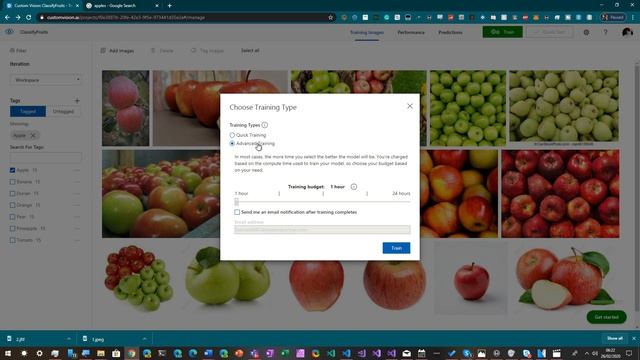Click the Custom Vision eye logo

(9, 32)
